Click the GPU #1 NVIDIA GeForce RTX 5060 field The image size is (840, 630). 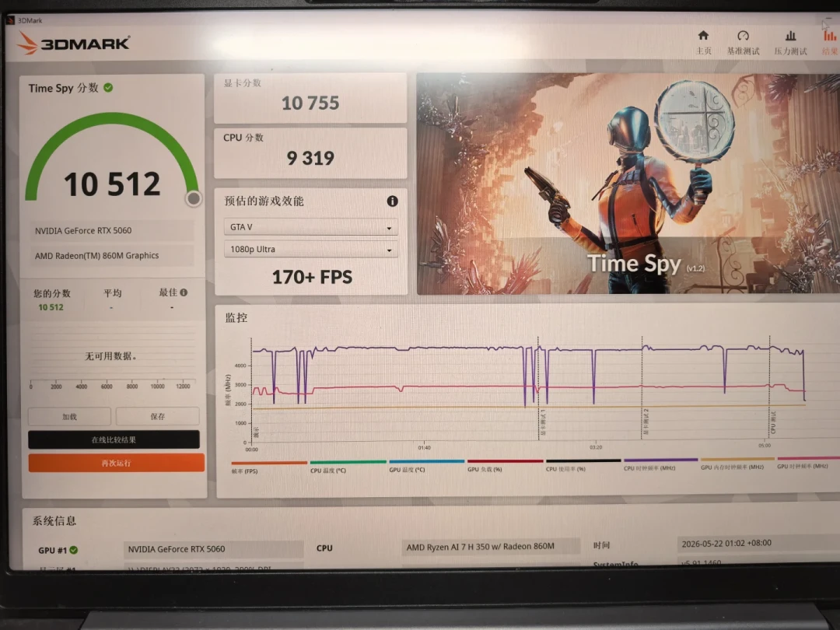coord(213,549)
